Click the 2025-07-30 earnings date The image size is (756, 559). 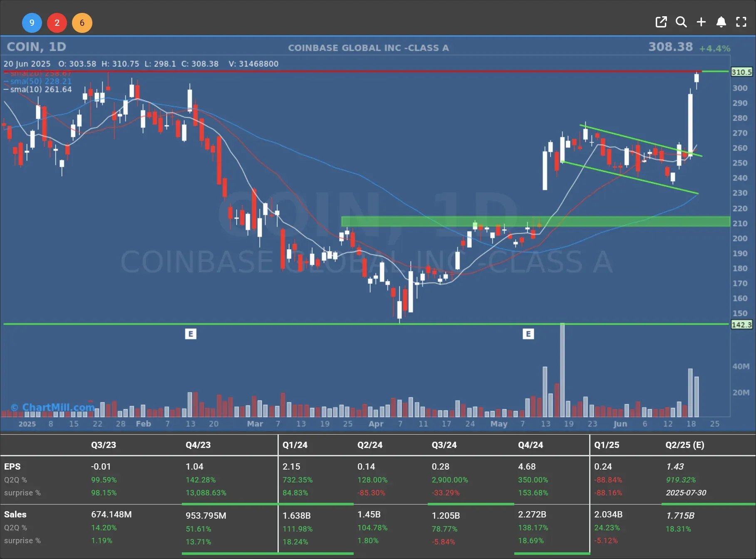[686, 493]
